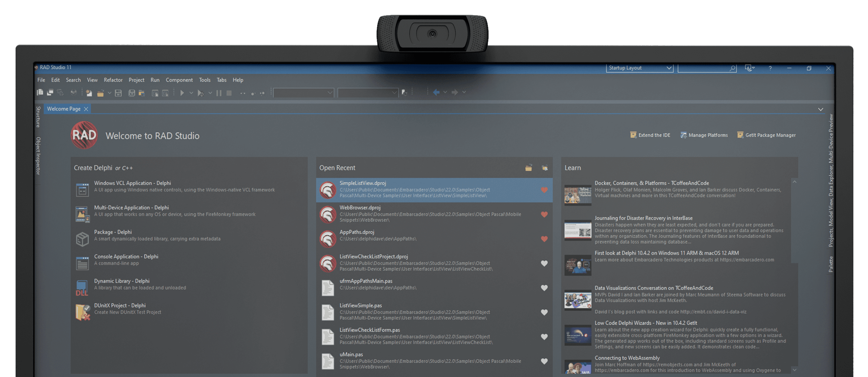Viewport: 868px width, 377px height.
Task: Toggle favorite heart for ListViewCheckListForm.pas
Action: pyautogui.click(x=544, y=337)
